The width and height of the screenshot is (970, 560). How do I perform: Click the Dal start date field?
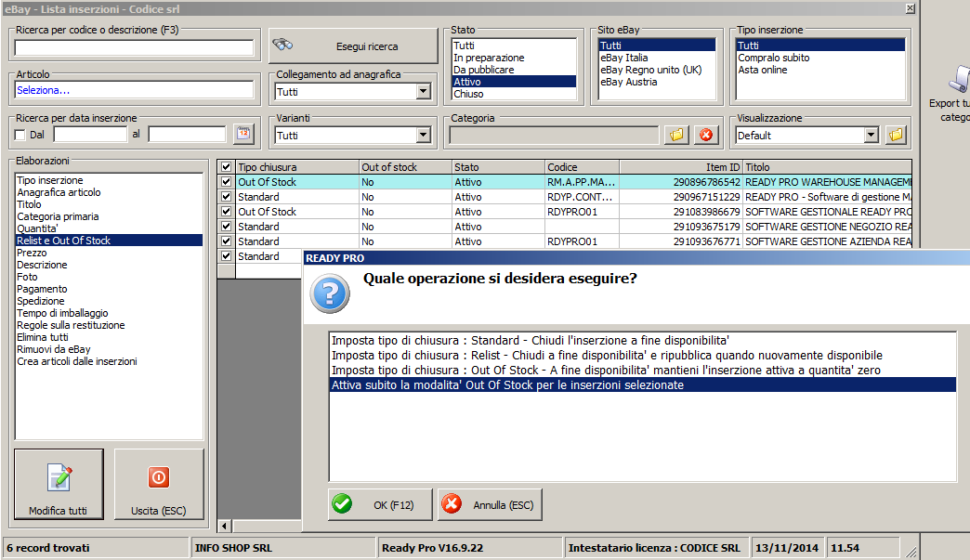[x=90, y=134]
